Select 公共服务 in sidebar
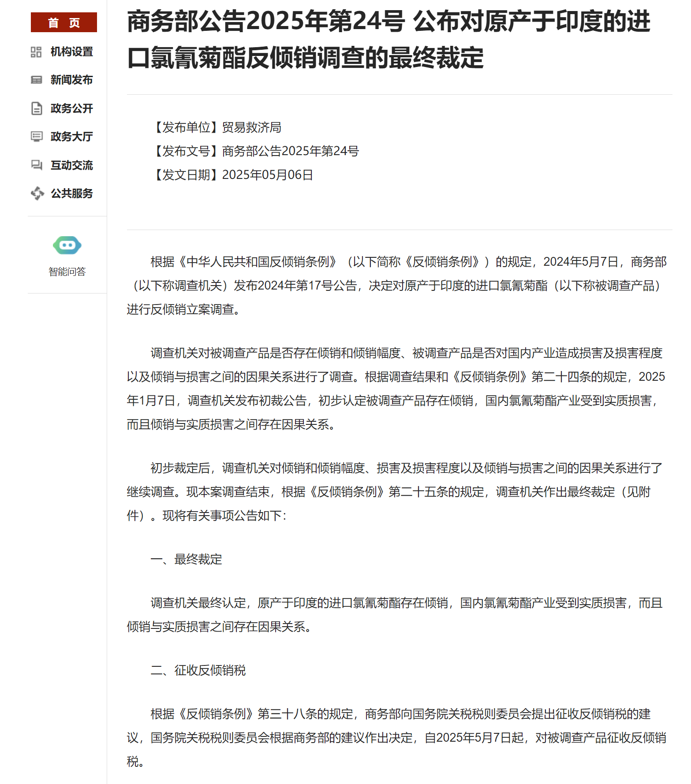The width and height of the screenshot is (691, 784). click(x=71, y=193)
